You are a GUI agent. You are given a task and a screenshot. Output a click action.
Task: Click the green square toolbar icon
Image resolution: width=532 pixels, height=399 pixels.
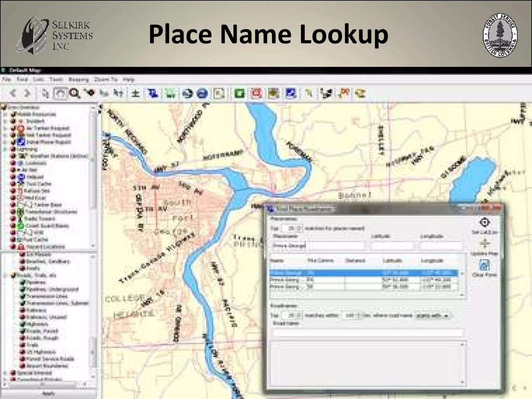[240, 93]
